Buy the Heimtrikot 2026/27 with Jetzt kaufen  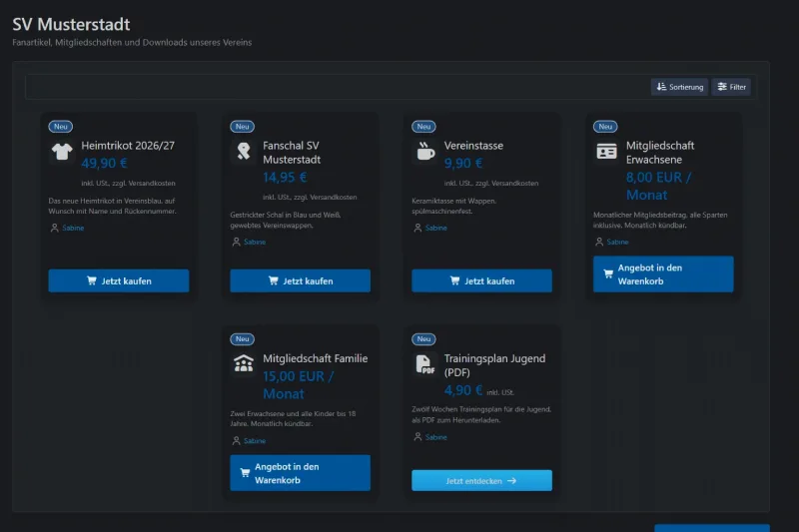point(119,281)
